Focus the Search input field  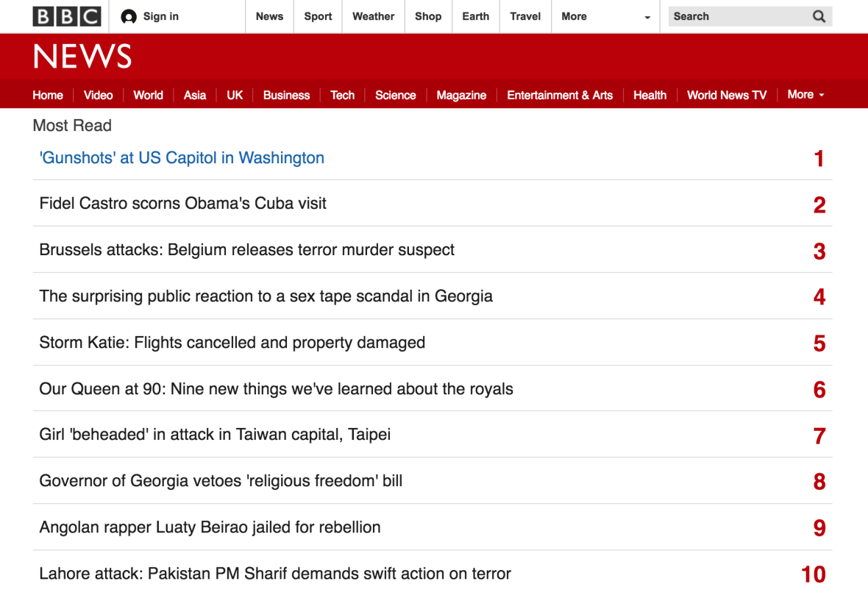736,16
